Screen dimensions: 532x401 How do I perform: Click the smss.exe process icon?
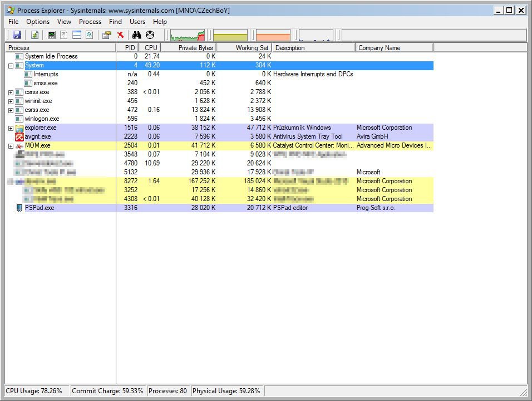[28, 83]
